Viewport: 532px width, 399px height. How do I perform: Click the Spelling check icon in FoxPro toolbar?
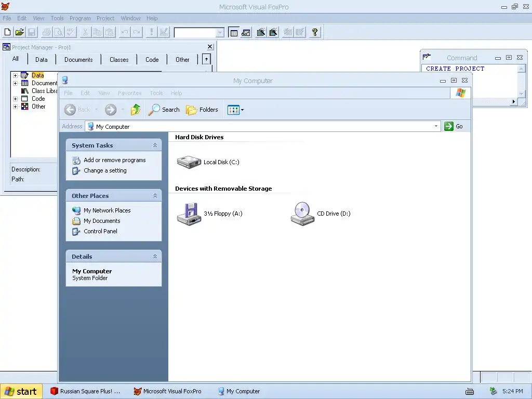click(71, 32)
